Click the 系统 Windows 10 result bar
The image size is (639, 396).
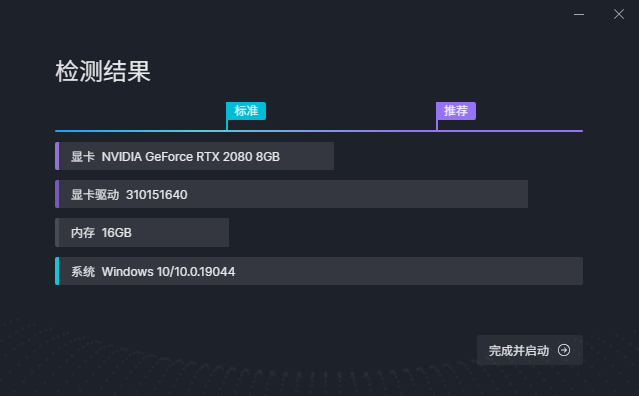point(319,271)
